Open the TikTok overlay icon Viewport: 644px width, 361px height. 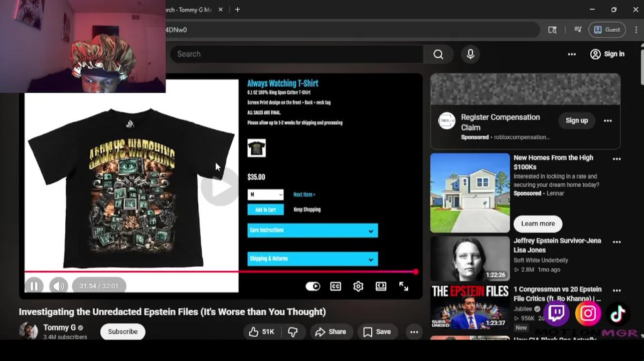pyautogui.click(x=618, y=313)
